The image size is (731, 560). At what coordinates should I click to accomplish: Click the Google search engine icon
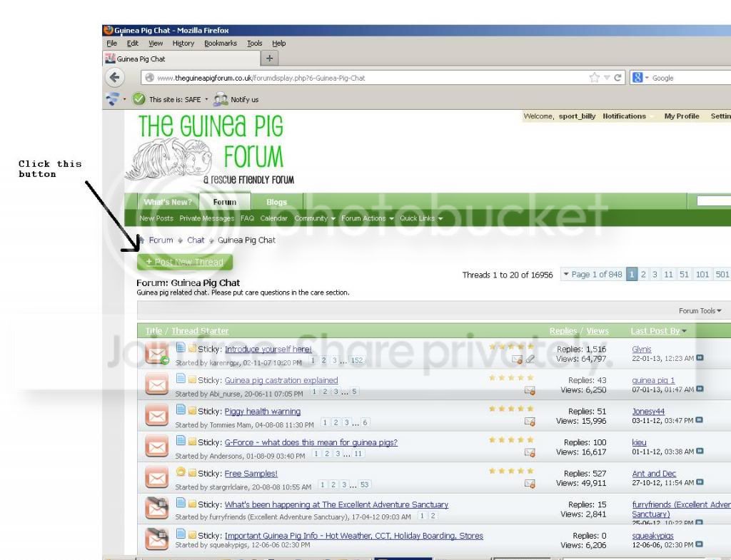click(x=637, y=78)
